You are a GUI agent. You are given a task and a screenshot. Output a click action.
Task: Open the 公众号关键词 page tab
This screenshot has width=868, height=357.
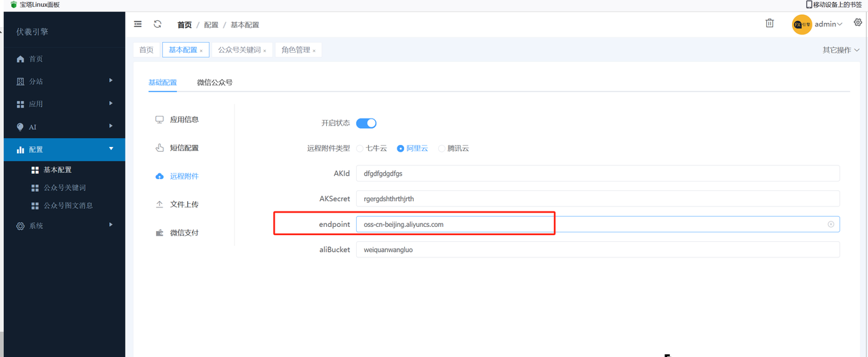click(x=239, y=50)
